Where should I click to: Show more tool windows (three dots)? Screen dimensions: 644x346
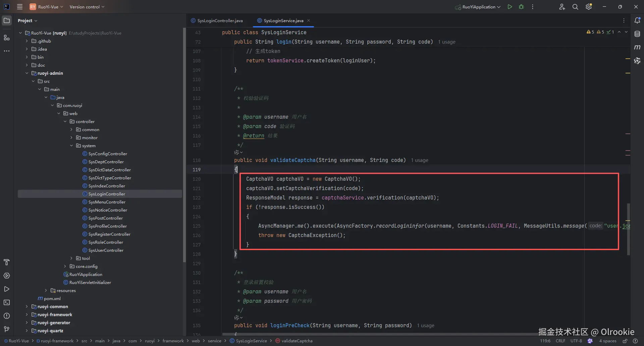[7, 51]
